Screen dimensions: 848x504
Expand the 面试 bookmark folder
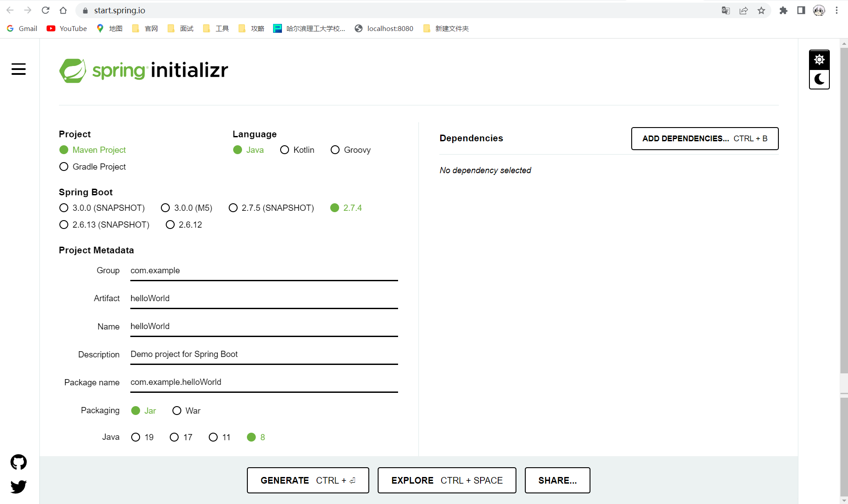tap(180, 28)
